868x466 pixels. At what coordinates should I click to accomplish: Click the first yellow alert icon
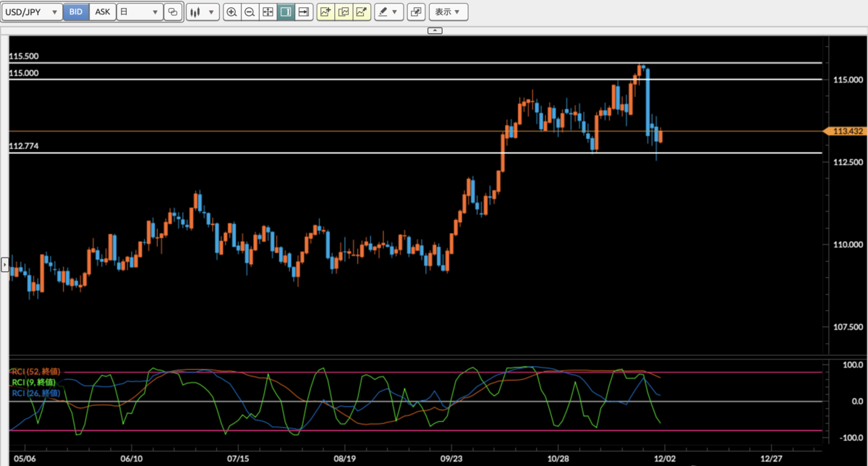325,12
